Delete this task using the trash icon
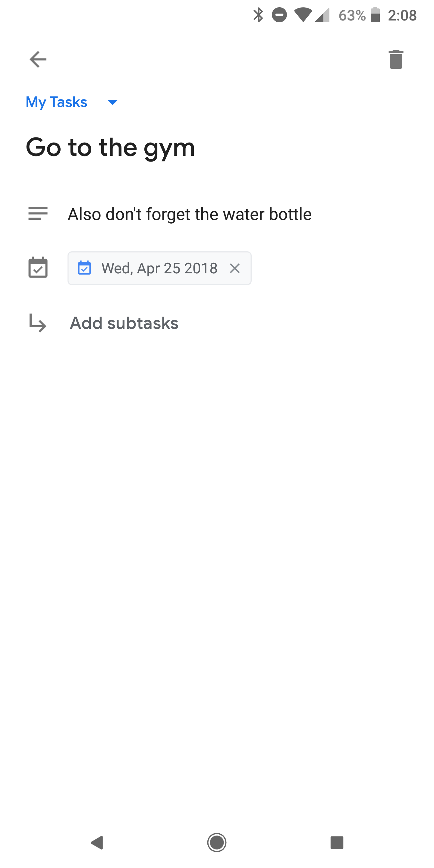Screen dimensions: 434x868 (x=396, y=60)
